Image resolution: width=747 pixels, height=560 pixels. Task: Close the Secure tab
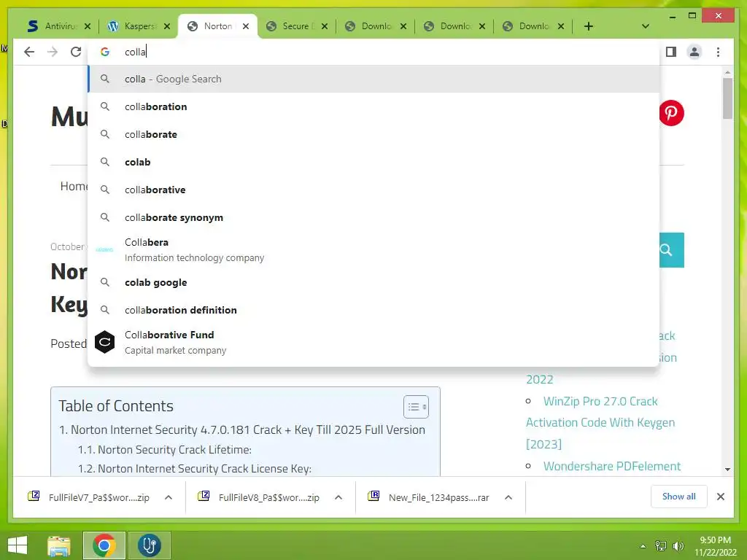click(325, 26)
